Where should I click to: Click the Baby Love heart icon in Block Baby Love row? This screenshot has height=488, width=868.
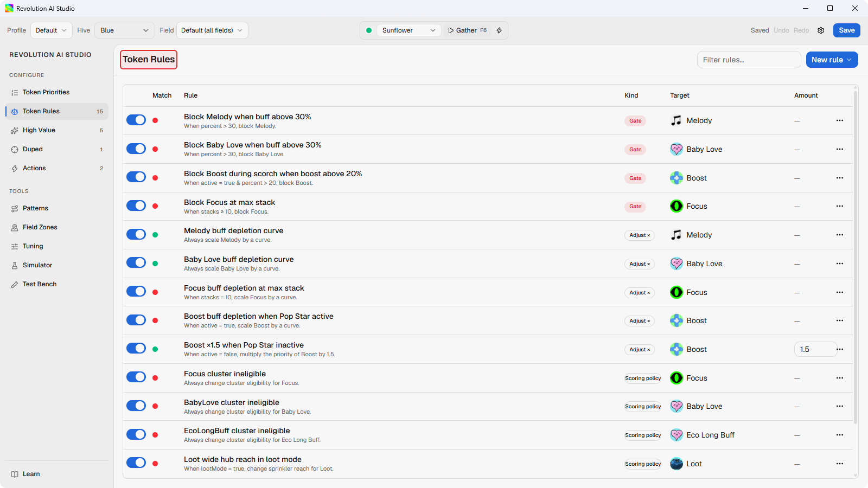676,149
